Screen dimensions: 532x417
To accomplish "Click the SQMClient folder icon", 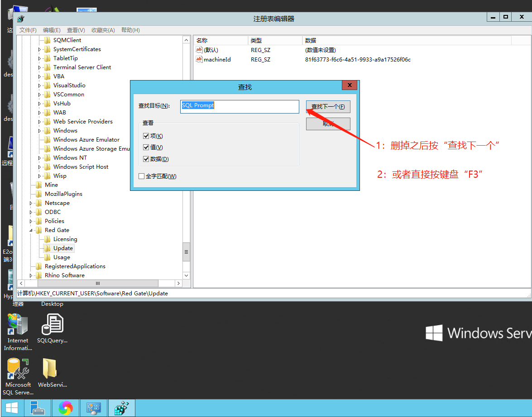I will pos(48,40).
